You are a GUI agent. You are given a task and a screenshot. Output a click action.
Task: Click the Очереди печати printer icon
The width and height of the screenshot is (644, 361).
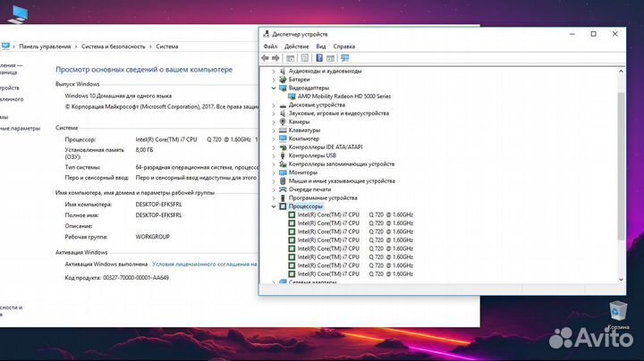coord(283,189)
